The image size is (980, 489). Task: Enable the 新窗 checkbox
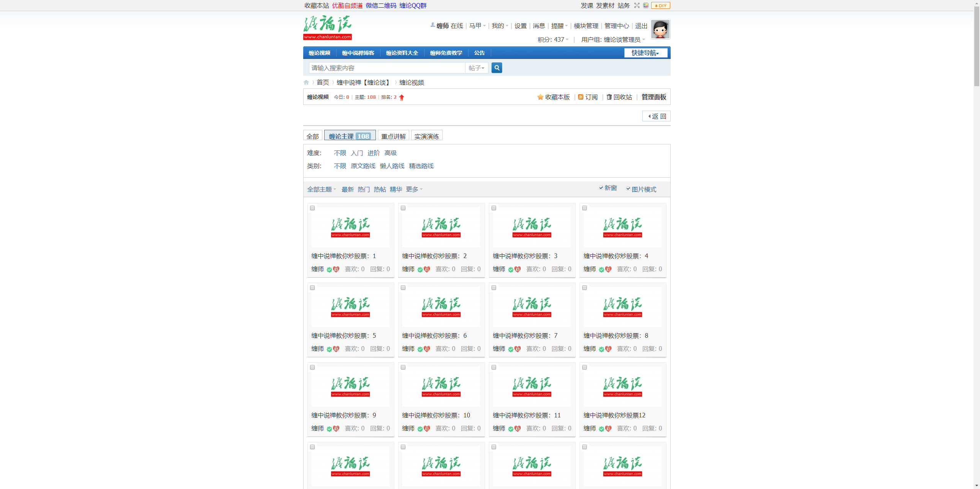tap(601, 188)
